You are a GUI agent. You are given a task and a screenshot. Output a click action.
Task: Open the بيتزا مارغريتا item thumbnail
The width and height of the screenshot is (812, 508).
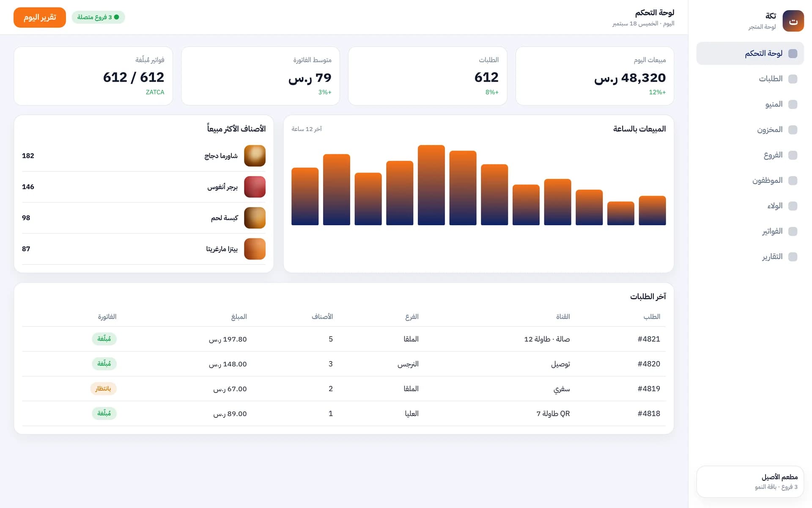(x=255, y=249)
